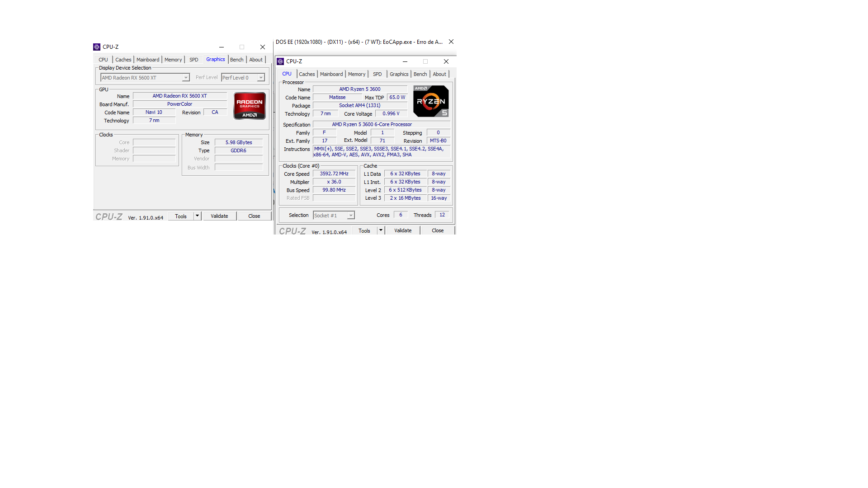
Task: Click the Threads count value 12
Action: [442, 215]
